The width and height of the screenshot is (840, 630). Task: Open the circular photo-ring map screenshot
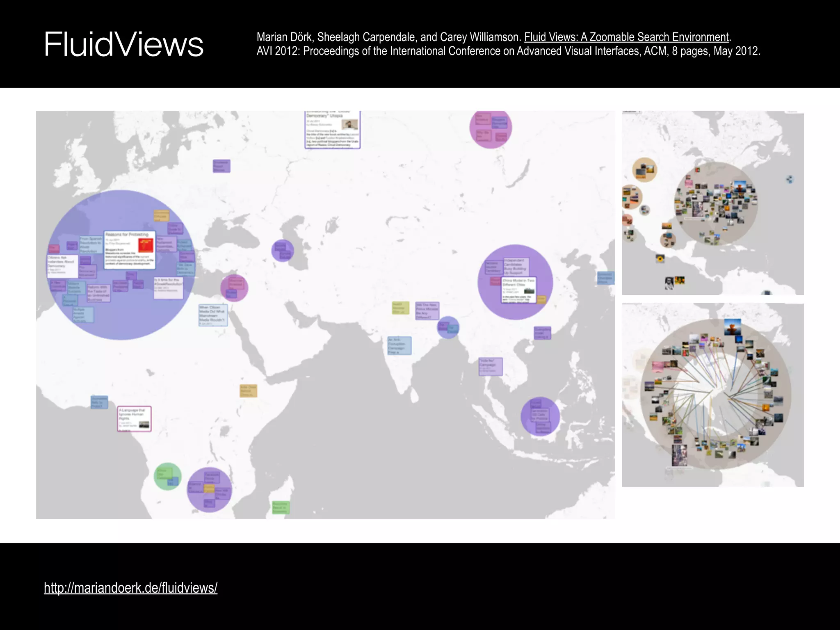[712, 395]
